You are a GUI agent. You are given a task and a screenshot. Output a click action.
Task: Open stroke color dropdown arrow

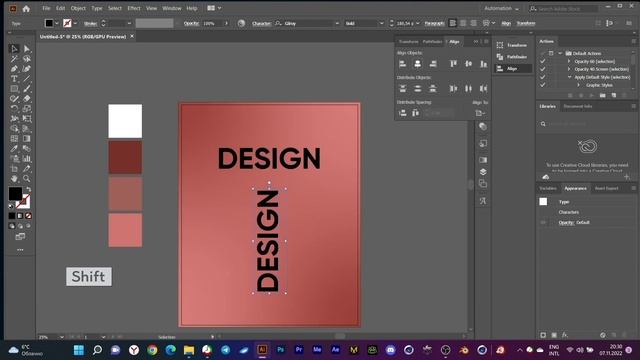click(x=75, y=23)
